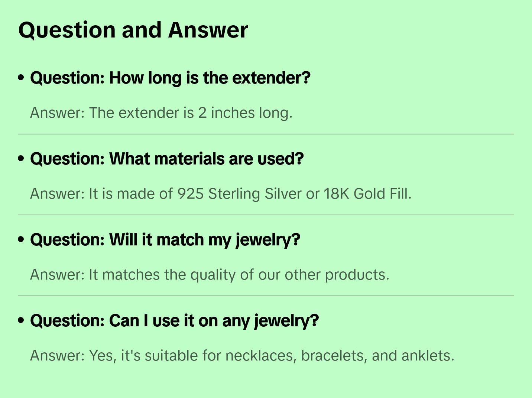Click the answer about matching product quality
This screenshot has height=398, width=532.
[210, 275]
